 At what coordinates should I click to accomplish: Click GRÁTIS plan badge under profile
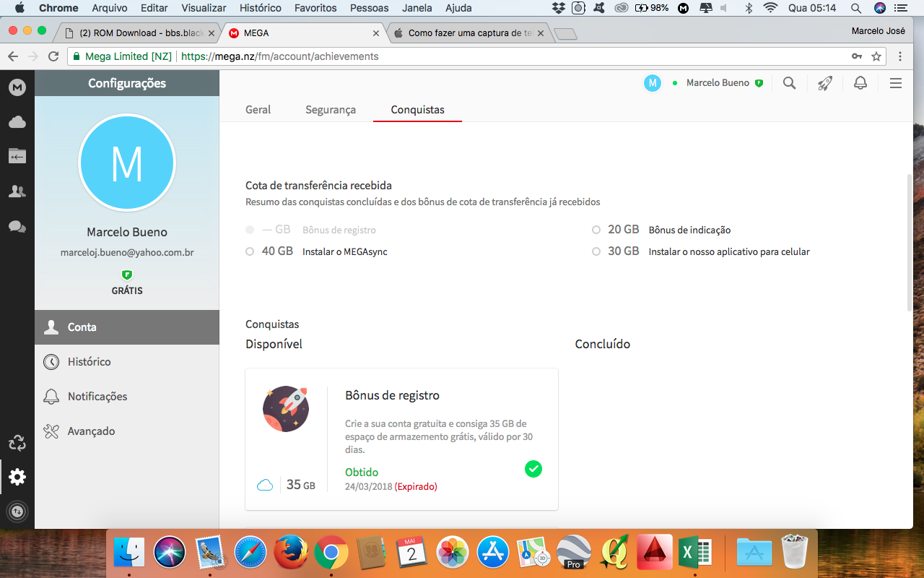click(x=127, y=290)
